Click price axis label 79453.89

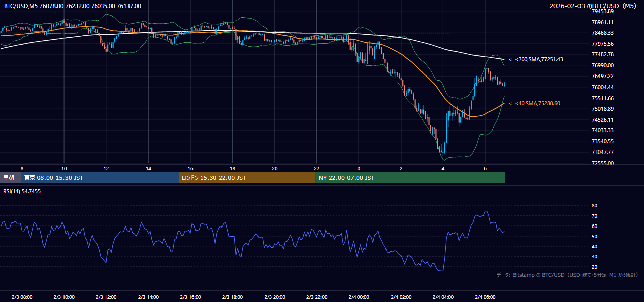coord(602,11)
